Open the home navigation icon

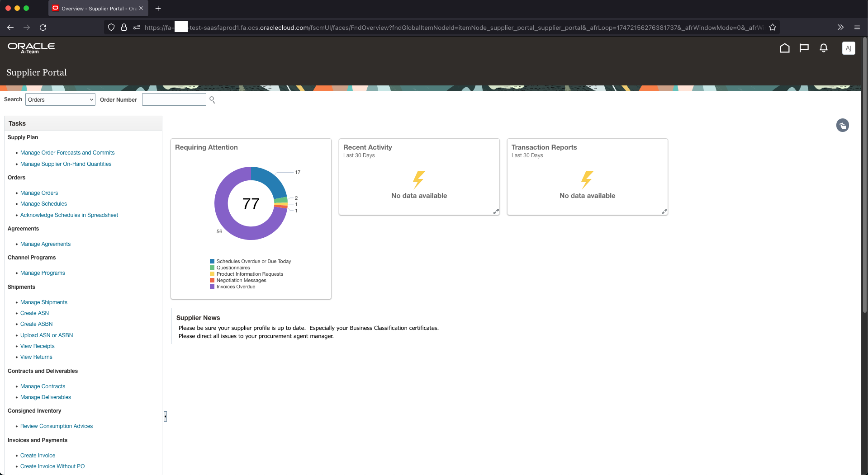click(785, 48)
